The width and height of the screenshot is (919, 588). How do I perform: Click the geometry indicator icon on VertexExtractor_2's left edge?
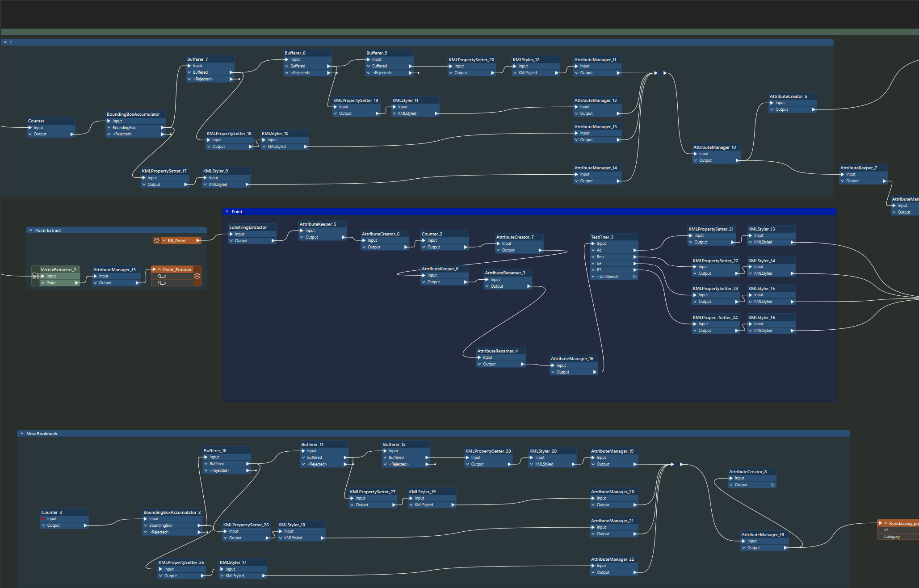(x=35, y=276)
